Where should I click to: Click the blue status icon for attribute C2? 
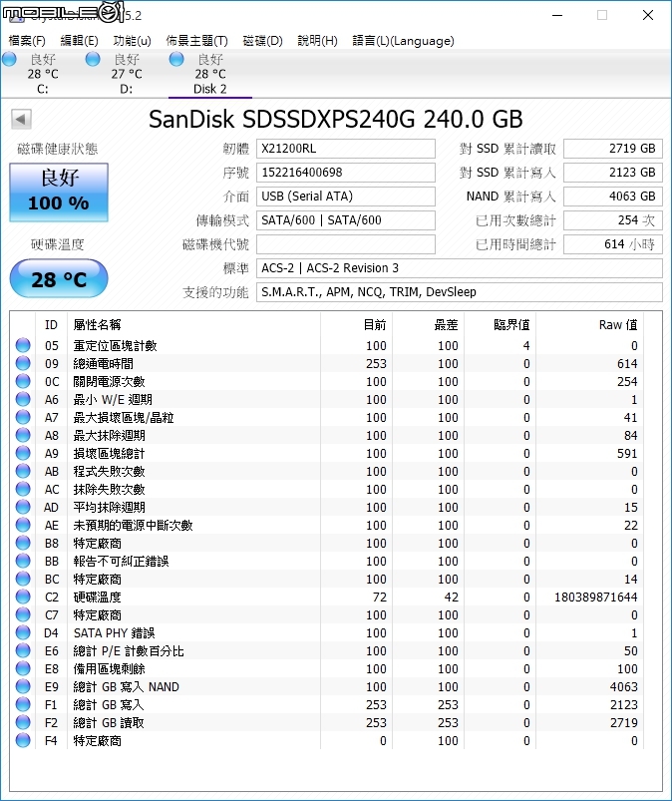point(23,597)
